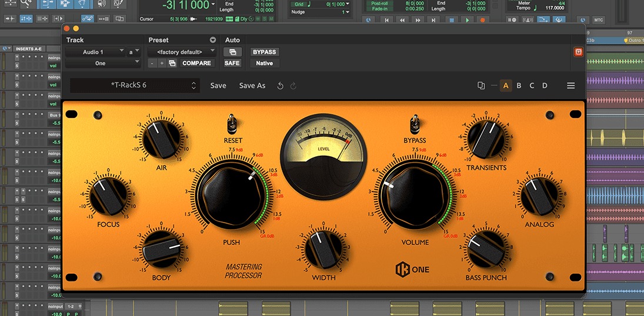Toggle the Wait for Note button

[x=512, y=19]
